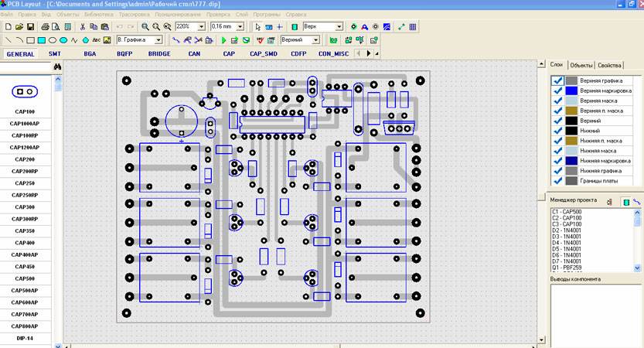This screenshot has height=348, width=644.
Task: Open the 0,16 mm grid size dropdown
Action: point(240,27)
